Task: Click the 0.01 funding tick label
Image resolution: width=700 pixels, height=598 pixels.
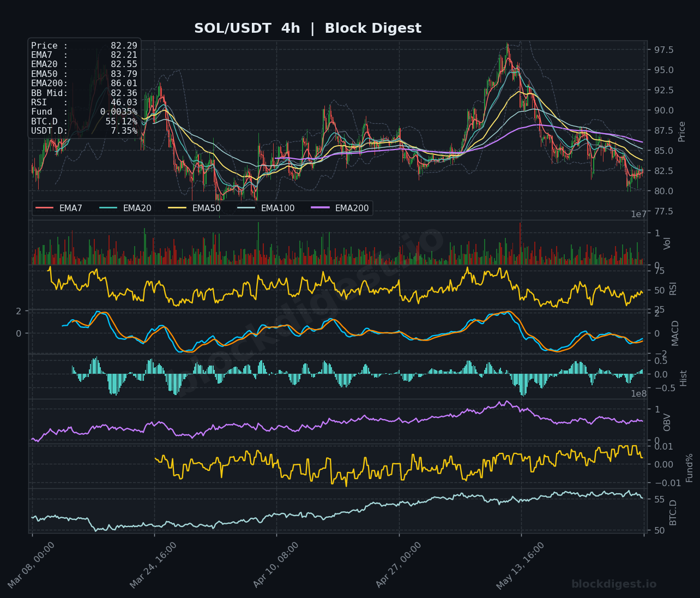Action: coord(663,446)
